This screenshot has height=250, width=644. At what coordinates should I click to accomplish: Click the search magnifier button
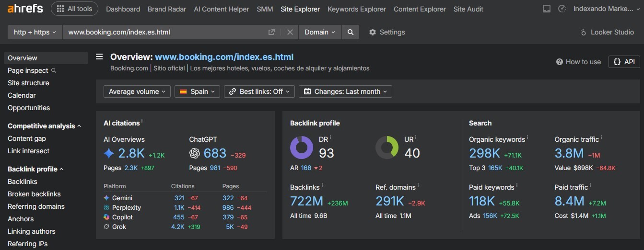351,32
